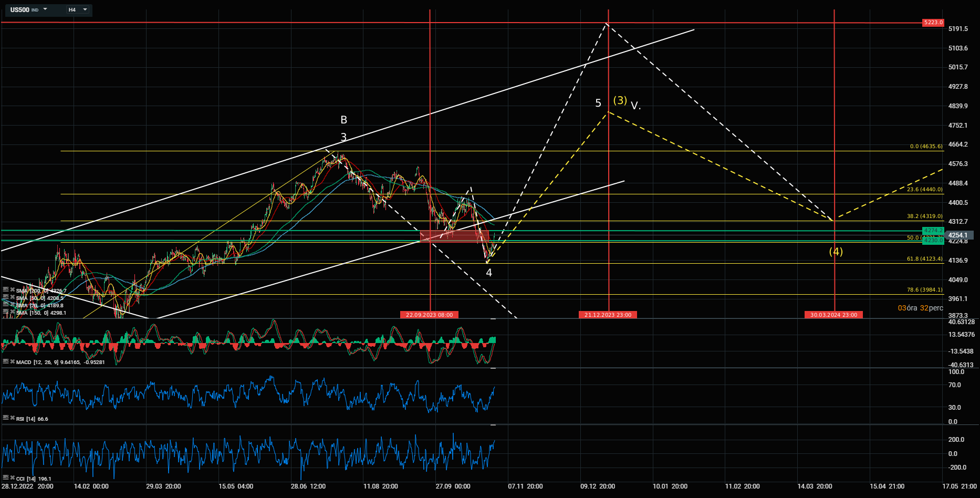Open settings icon for CCI indicator
The image size is (980, 498).
pyautogui.click(x=6, y=478)
